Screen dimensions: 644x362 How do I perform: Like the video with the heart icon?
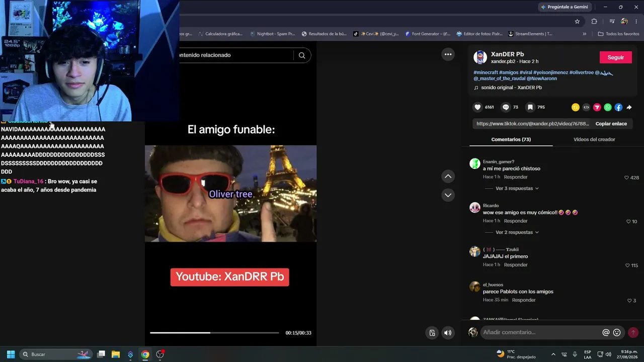[477, 107]
